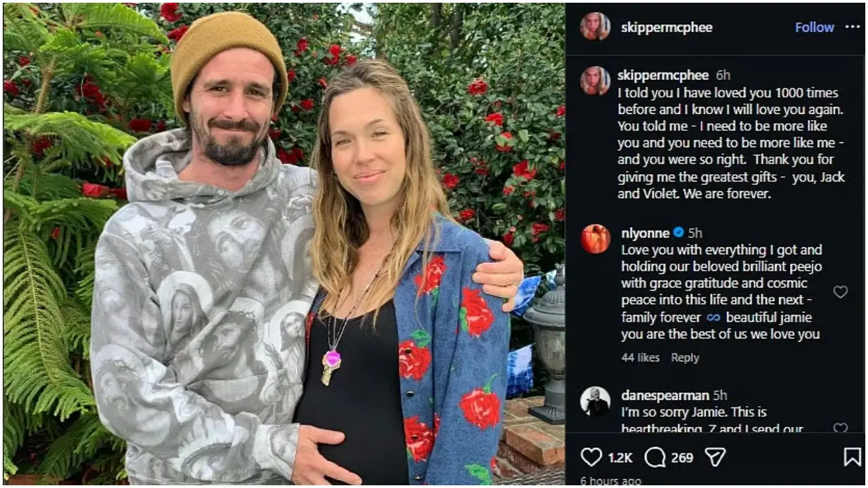Like the post with the heart icon
This screenshot has height=488, width=868.
[x=591, y=457]
